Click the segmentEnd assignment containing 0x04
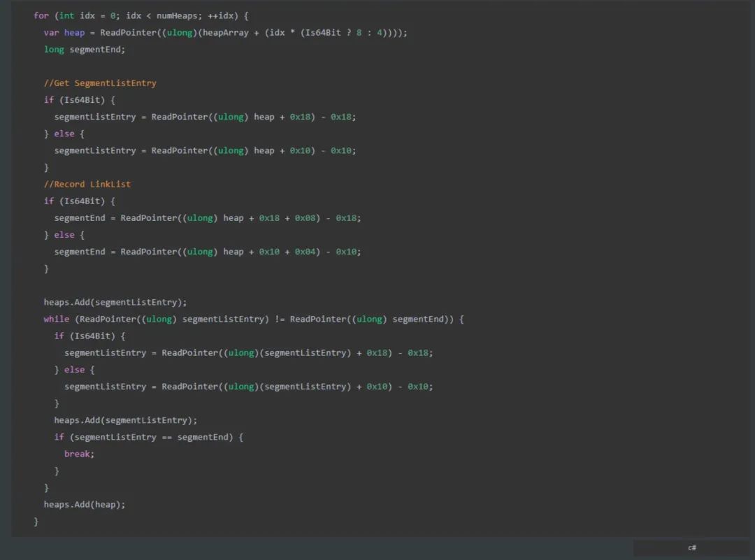Viewport: 755px width, 560px height. tap(208, 252)
